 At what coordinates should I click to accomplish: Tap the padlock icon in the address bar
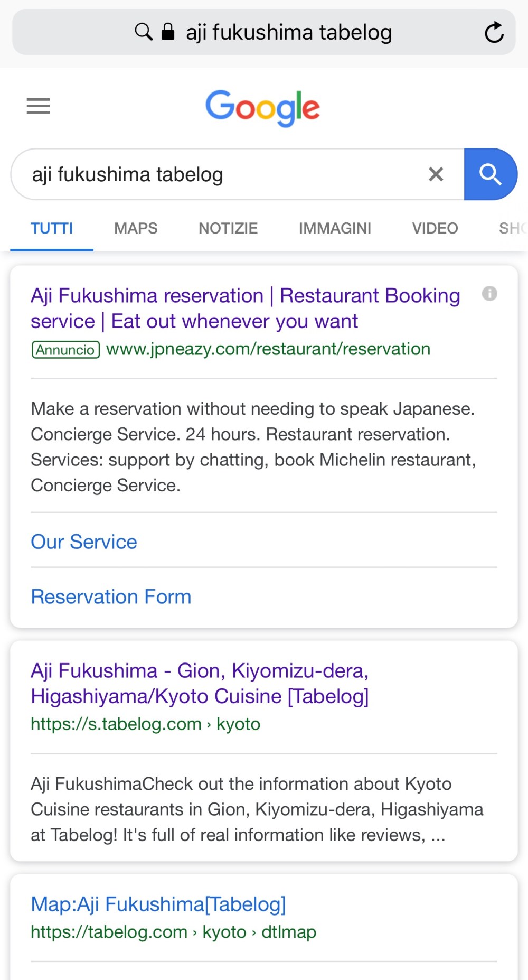pyautogui.click(x=168, y=32)
